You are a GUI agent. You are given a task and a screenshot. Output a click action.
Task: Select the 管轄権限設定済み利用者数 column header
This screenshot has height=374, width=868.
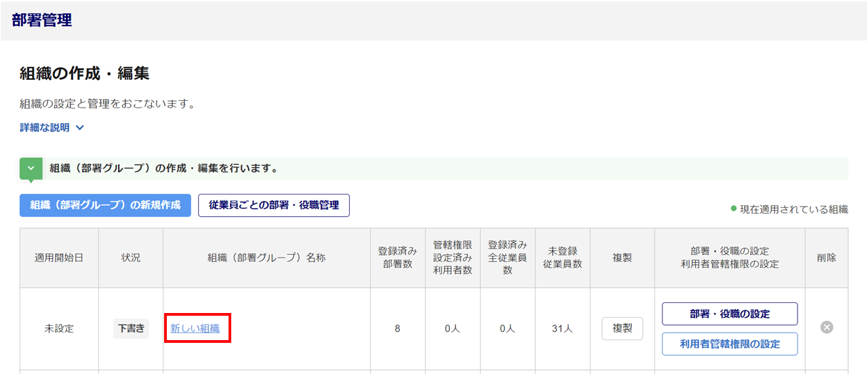pyautogui.click(x=452, y=257)
